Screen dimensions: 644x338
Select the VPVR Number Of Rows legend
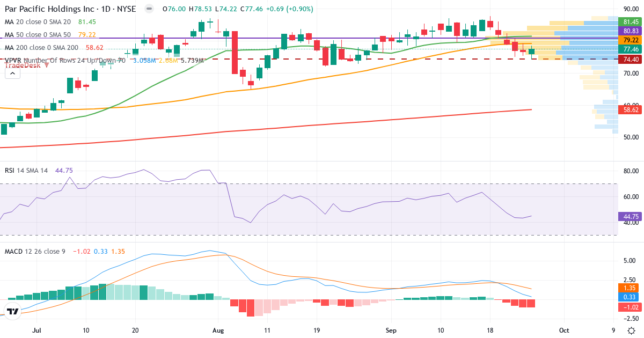tap(65, 61)
